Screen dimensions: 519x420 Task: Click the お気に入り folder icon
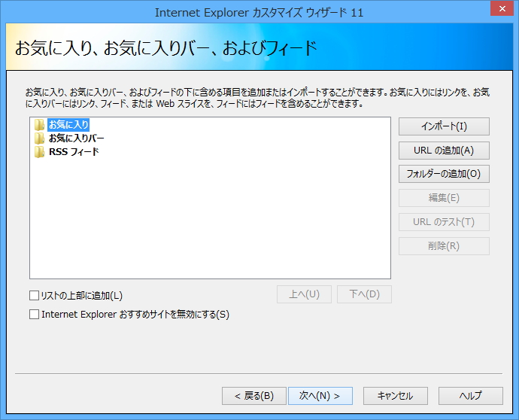point(39,124)
